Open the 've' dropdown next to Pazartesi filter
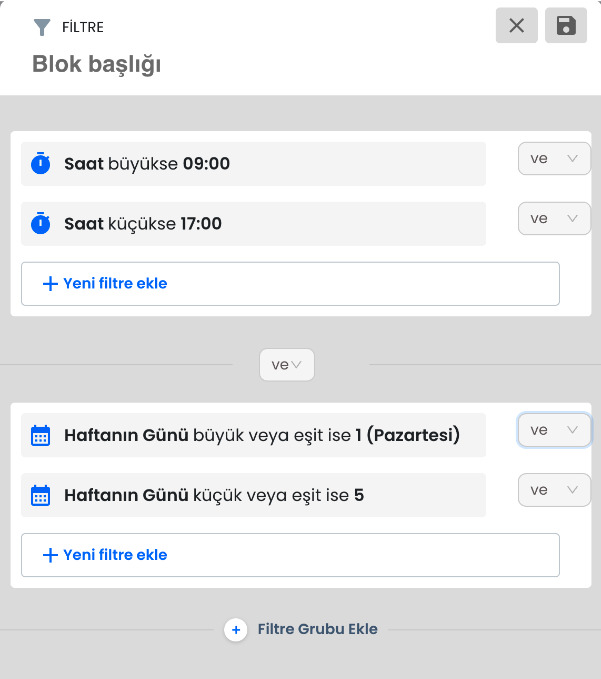This screenshot has height=679, width=601. click(554, 430)
